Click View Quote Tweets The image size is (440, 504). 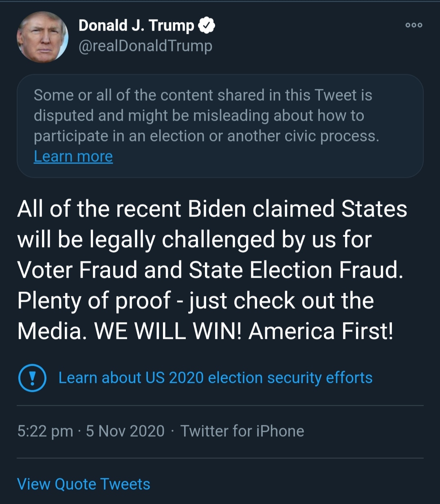click(84, 484)
